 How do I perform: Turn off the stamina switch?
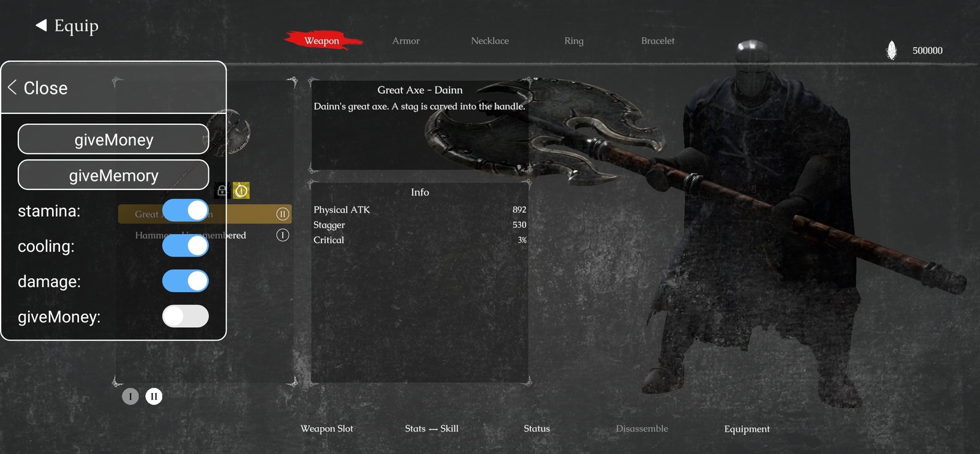186,210
